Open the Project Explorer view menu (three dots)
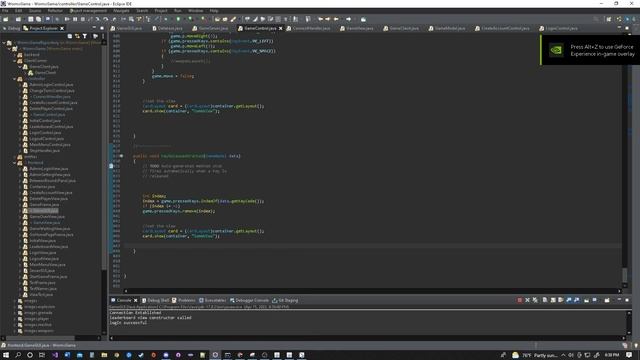 pyautogui.click(x=103, y=36)
